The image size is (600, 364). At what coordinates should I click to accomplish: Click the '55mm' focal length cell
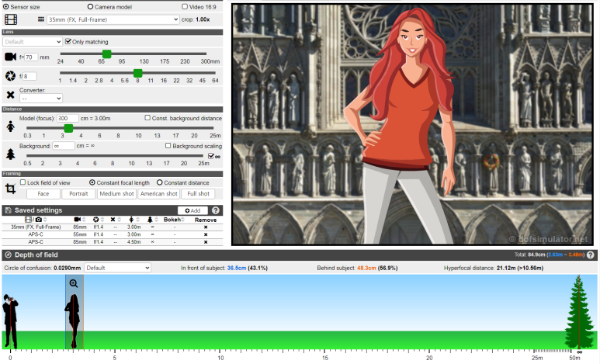(80, 234)
